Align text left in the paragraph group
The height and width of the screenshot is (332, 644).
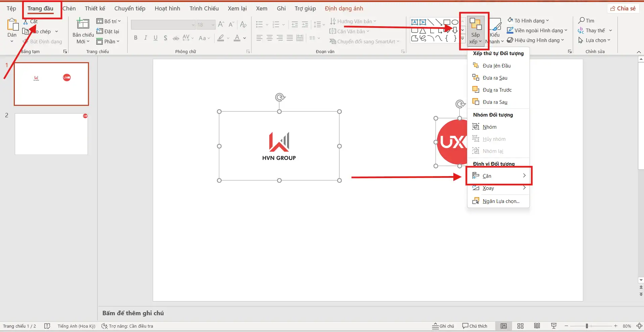tap(259, 38)
